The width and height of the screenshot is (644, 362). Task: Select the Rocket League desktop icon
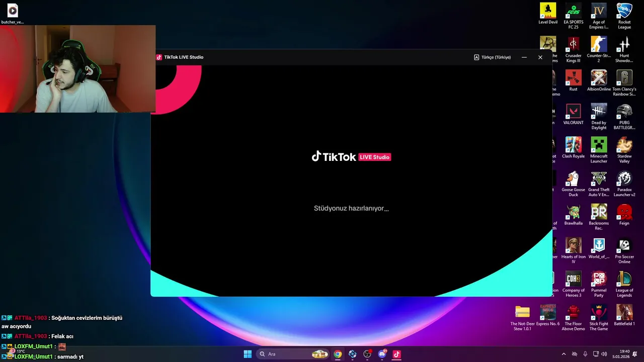click(x=624, y=16)
